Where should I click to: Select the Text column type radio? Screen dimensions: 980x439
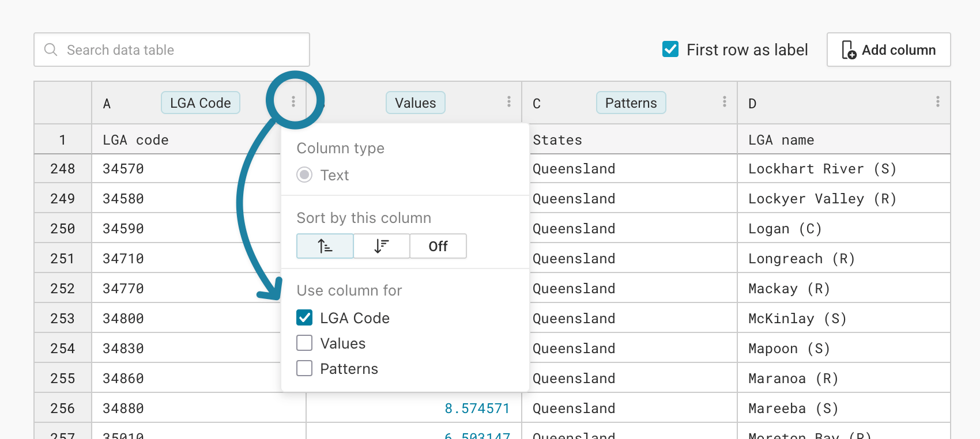(304, 175)
